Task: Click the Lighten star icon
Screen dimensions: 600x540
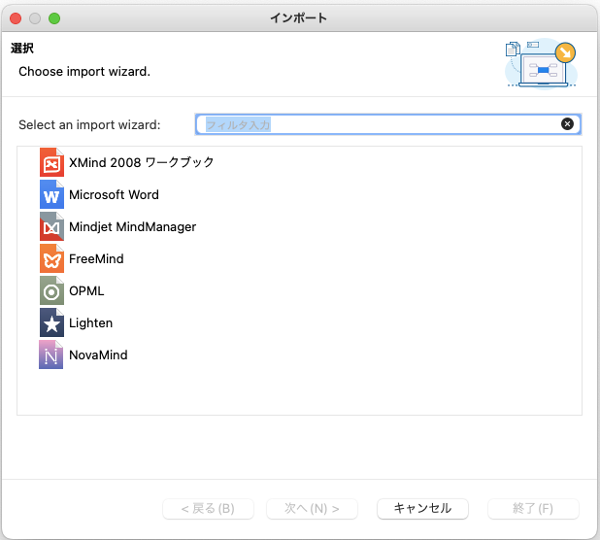Action: tap(52, 323)
